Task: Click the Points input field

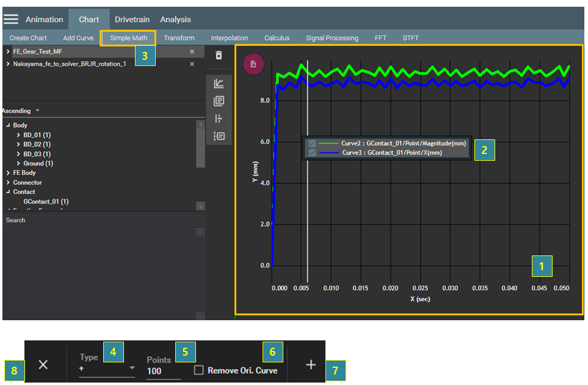Action: pos(163,371)
